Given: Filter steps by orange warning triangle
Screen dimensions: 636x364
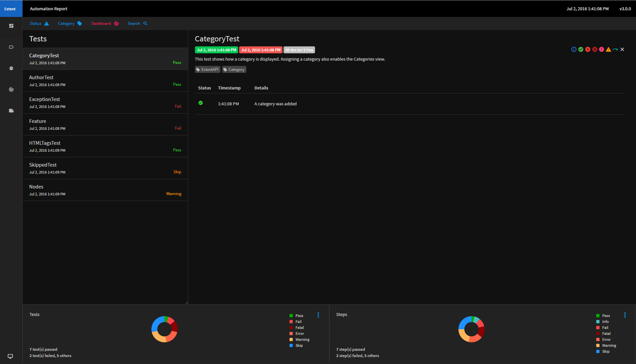Looking at the screenshot, I should [x=608, y=49].
